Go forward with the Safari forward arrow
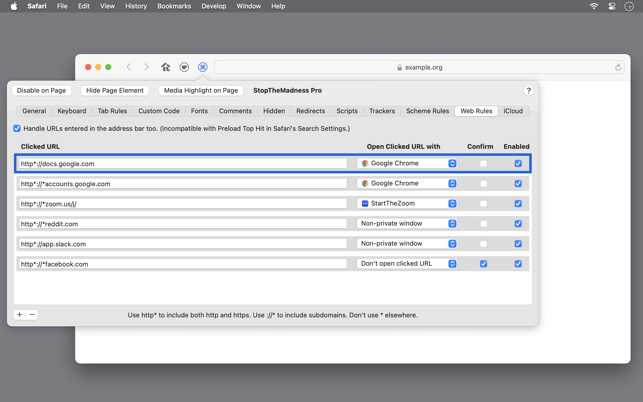This screenshot has width=643, height=402. point(146,67)
